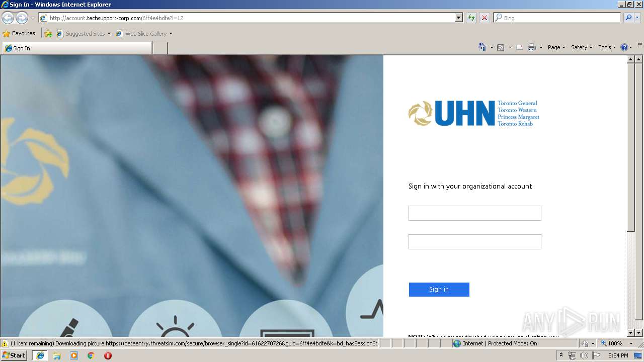644x362 pixels.
Task: Click the Action Center flag icon
Action: tap(596, 355)
